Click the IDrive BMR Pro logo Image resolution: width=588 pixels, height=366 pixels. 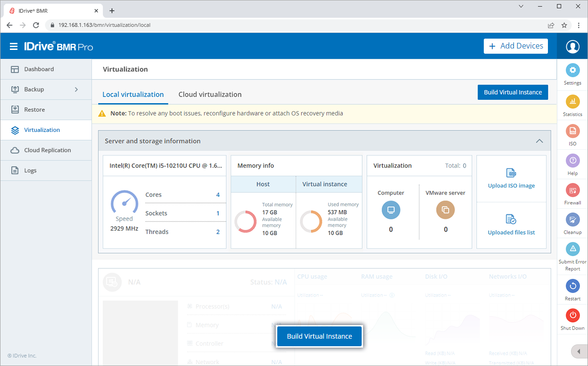point(58,46)
